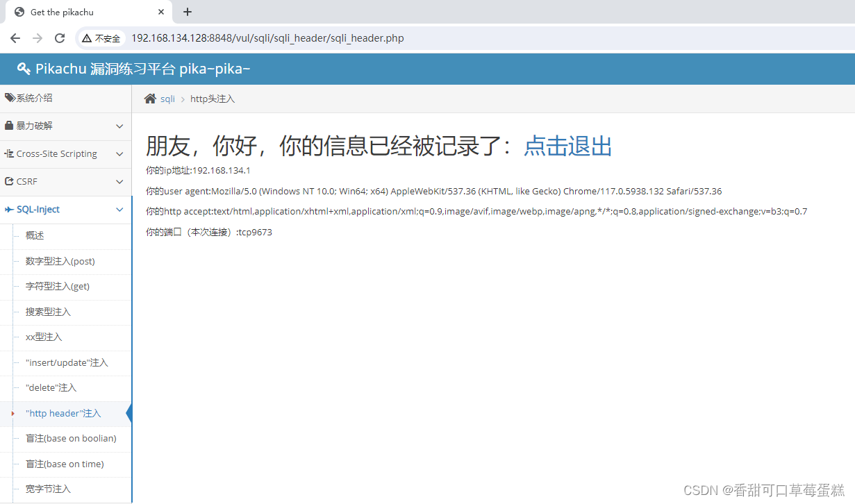The image size is (855, 504).
Task: Open 数字型注入(post) item
Action: coord(60,261)
